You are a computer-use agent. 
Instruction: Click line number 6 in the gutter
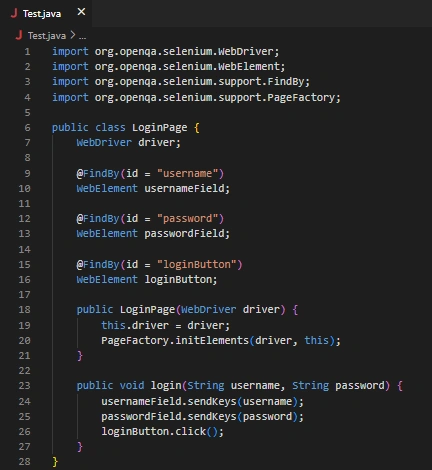tap(27, 127)
